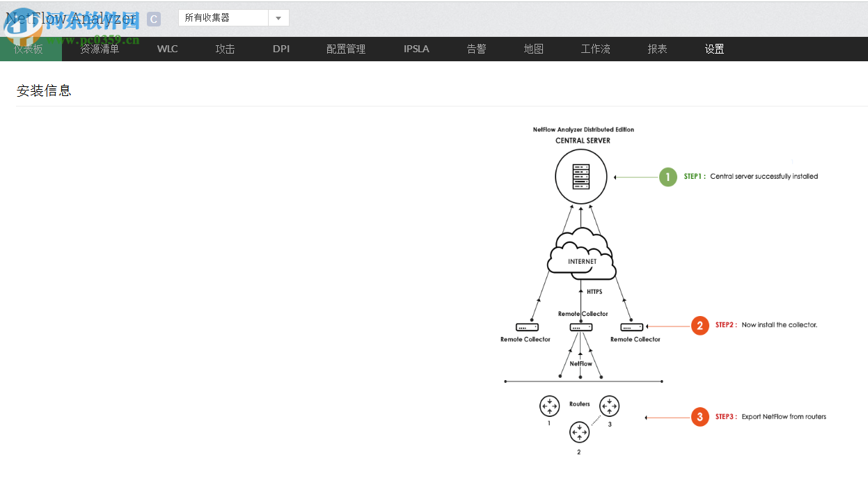
Task: Click the Router 1 icon in the diagram
Action: 549,407
